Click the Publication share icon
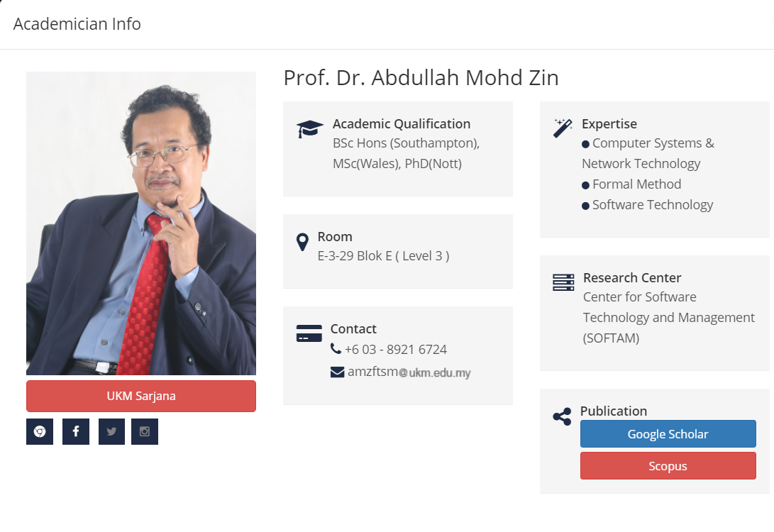The height and width of the screenshot is (532, 774). 562,416
